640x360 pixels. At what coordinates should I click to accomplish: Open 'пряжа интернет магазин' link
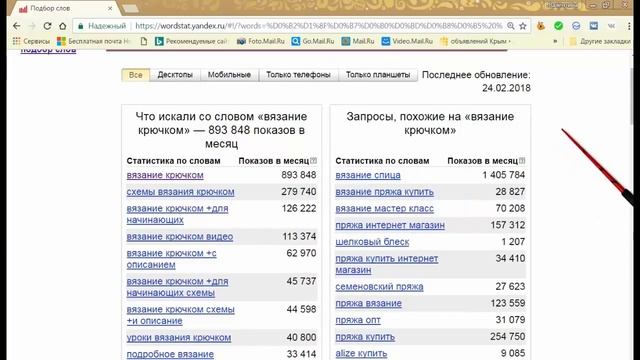(390, 225)
